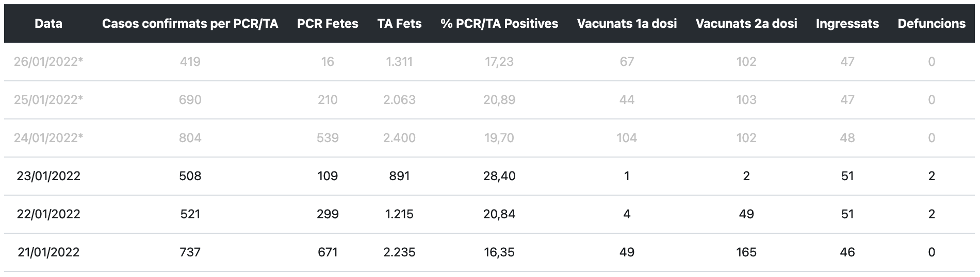
Task: Select the 21/01/2022 row date
Action: pos(48,252)
